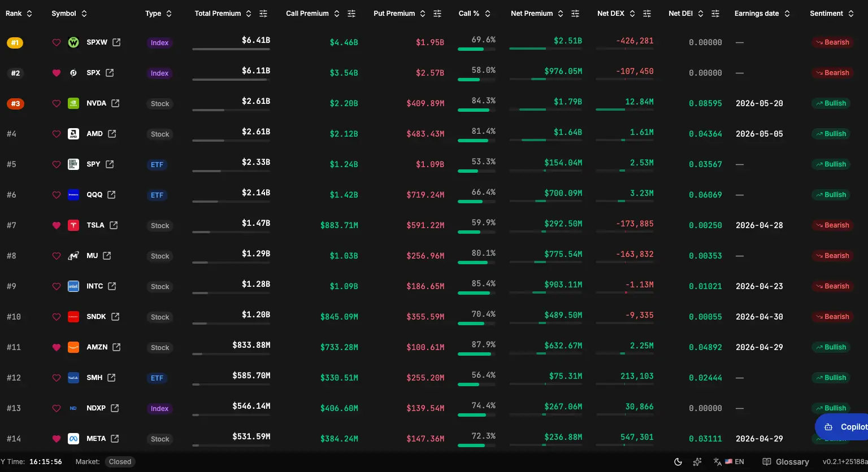Click the external link icon beside AMD
Image resolution: width=868 pixels, height=472 pixels.
point(112,134)
